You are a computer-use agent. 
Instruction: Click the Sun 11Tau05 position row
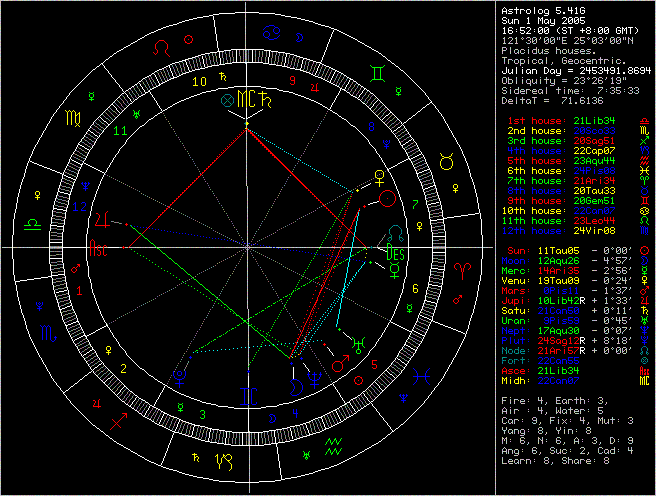[571, 248]
